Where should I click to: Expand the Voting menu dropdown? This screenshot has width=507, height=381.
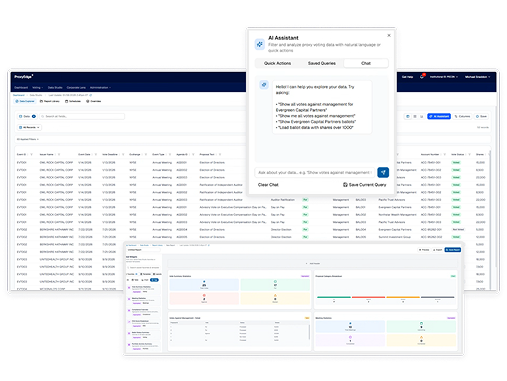[38, 88]
